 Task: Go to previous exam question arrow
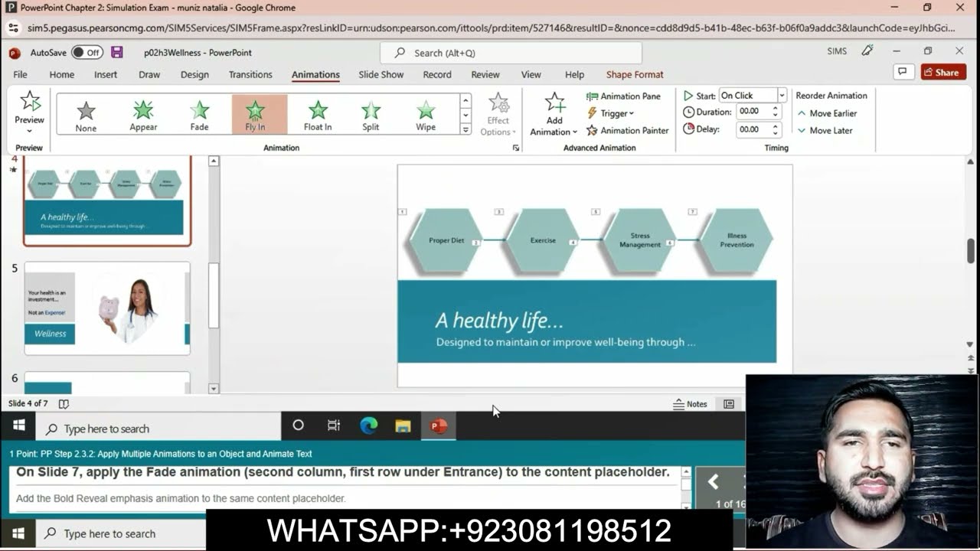714,481
